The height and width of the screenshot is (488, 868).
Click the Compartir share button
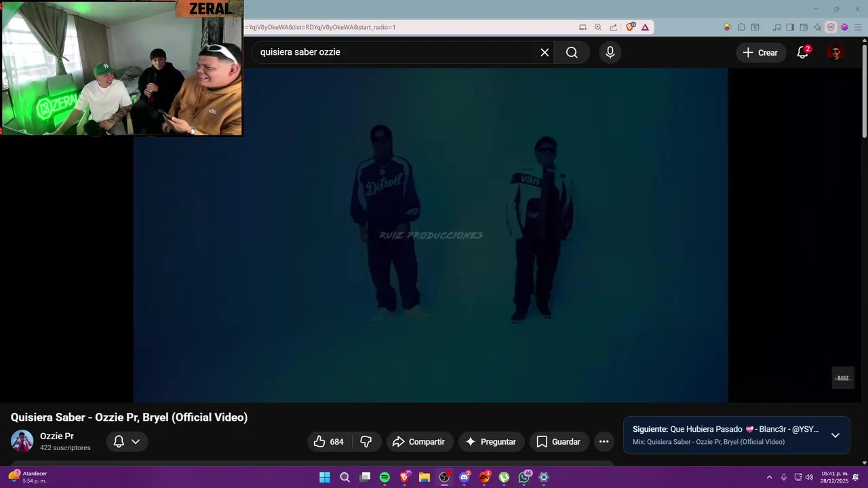(x=419, y=442)
